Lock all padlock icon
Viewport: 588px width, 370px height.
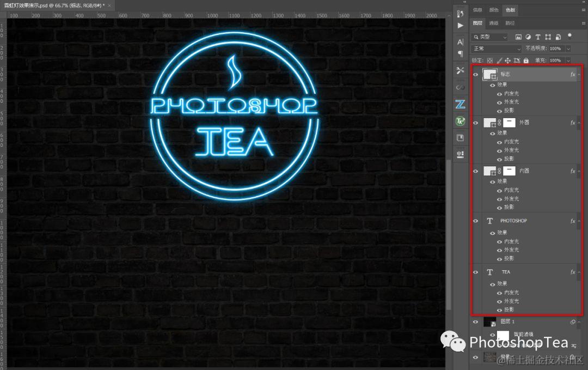point(526,60)
